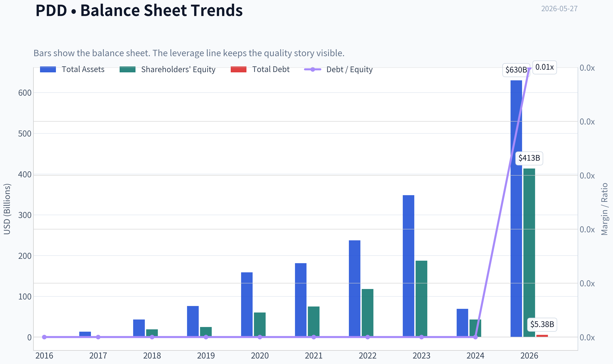
Task: Click the 2026 Total Assets blue bar
Action: click(516, 208)
